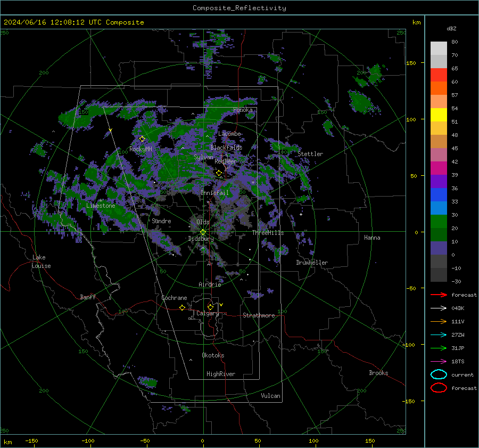Click the Vulcan town label
Screen dimensions: 479x448
click(x=271, y=396)
